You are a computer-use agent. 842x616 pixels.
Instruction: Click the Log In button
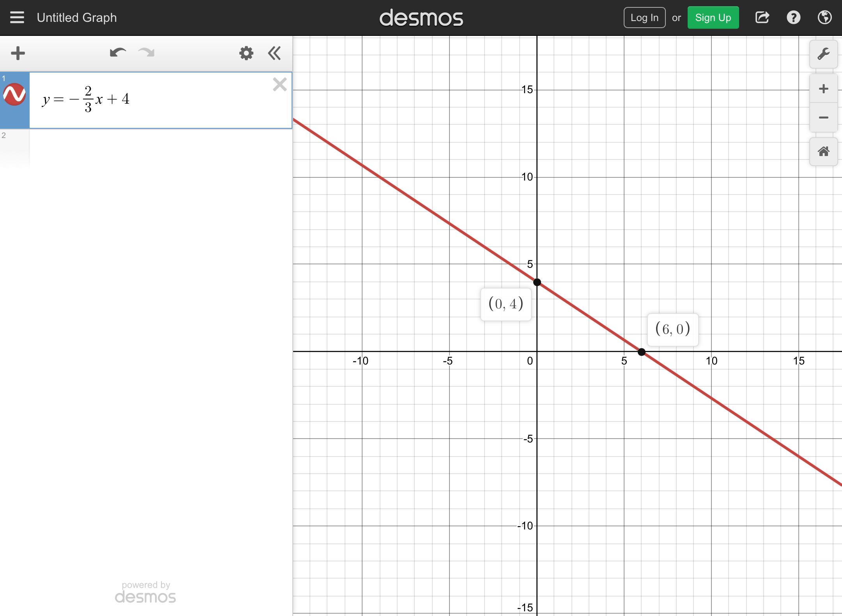[x=644, y=18]
